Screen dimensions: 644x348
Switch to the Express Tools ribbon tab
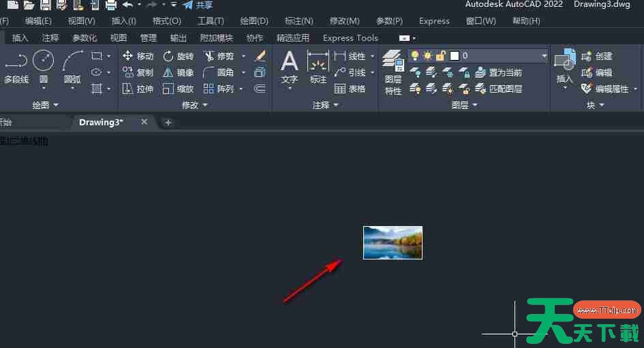[350, 38]
